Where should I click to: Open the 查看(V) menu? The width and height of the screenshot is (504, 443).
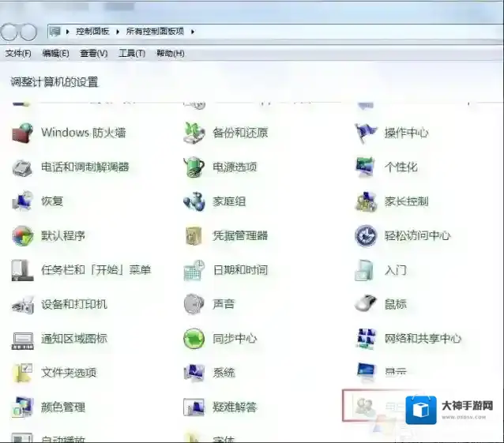93,54
